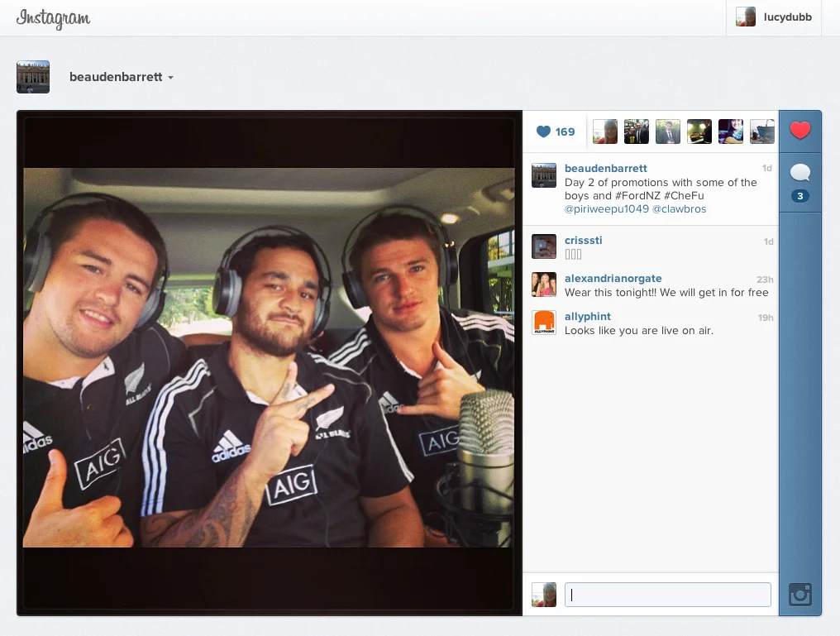
Task: Click the first liker thumbnail next to the like count
Action: [604, 131]
